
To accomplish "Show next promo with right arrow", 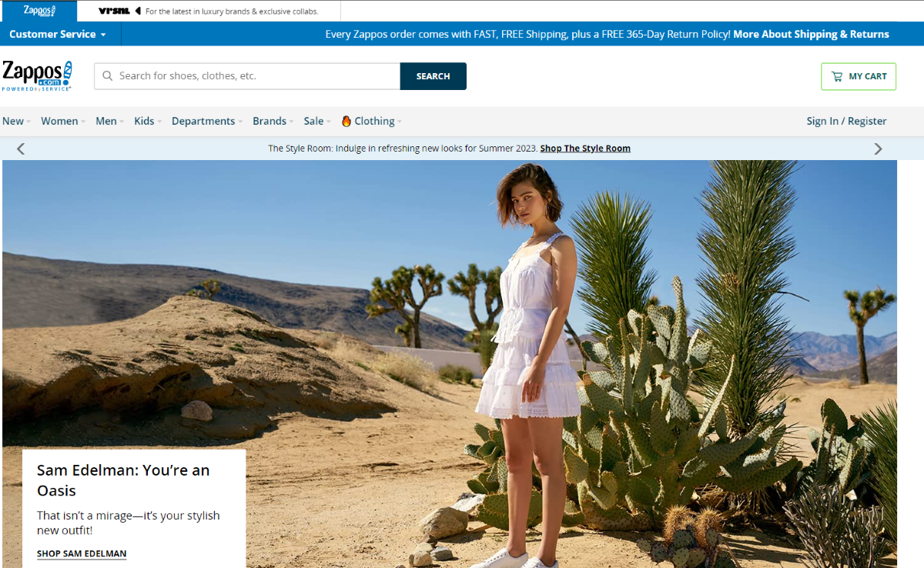I will pyautogui.click(x=878, y=149).
